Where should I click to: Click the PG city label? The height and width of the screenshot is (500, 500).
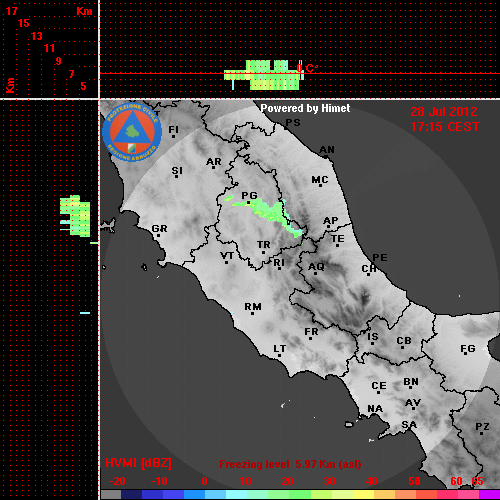[249, 195]
